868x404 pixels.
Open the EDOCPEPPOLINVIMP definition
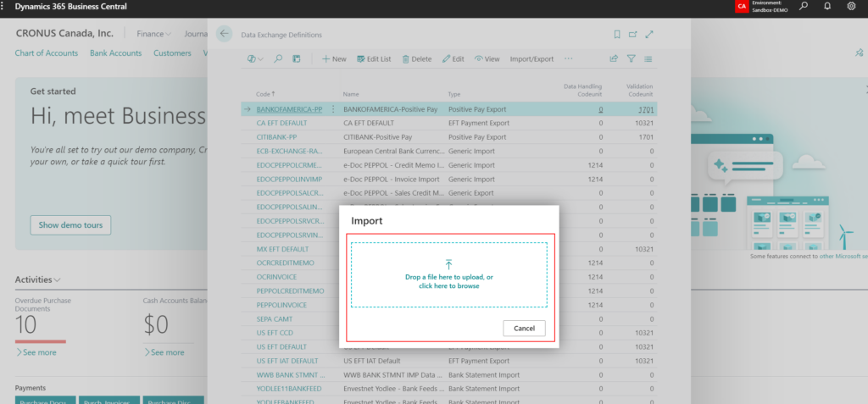click(289, 179)
